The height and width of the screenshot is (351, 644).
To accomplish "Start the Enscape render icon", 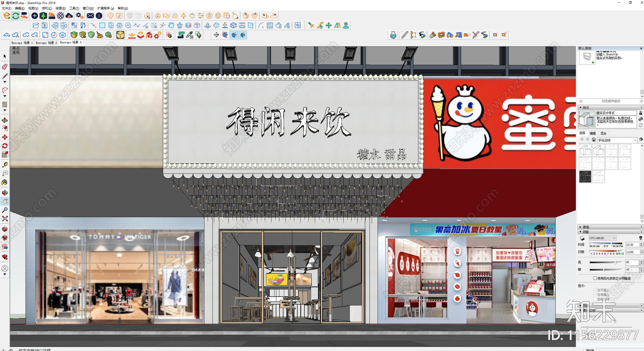I will point(7,16).
